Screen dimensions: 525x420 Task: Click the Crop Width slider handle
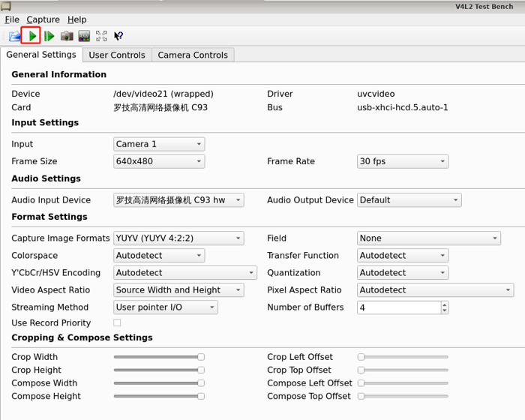click(x=201, y=358)
